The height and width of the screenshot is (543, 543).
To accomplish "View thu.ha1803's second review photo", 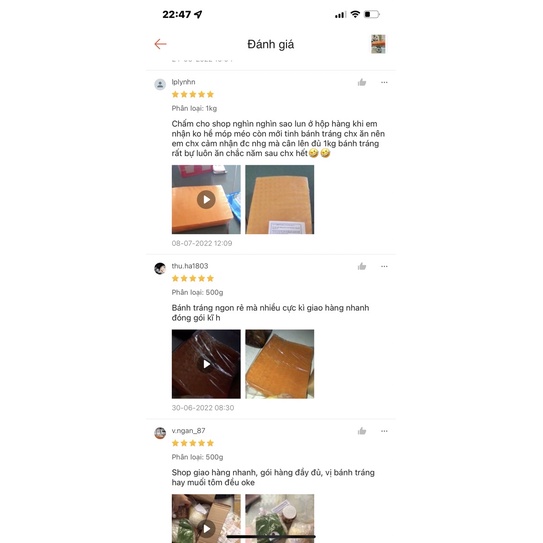I will pos(280,364).
